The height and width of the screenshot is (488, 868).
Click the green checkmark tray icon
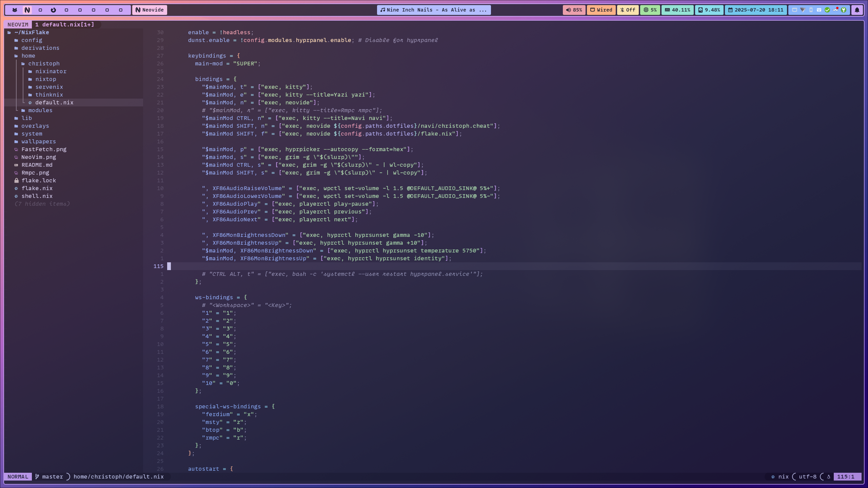(x=827, y=10)
